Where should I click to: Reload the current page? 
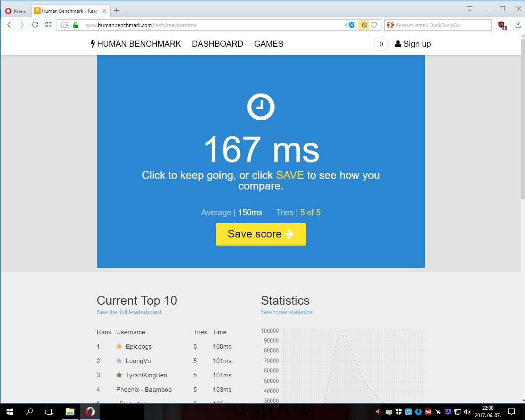35,25
